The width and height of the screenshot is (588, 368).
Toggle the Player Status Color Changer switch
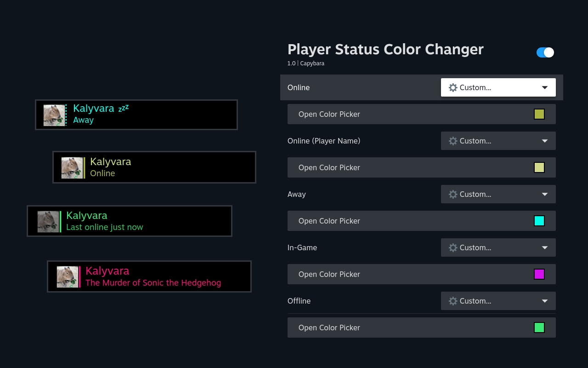pyautogui.click(x=545, y=52)
